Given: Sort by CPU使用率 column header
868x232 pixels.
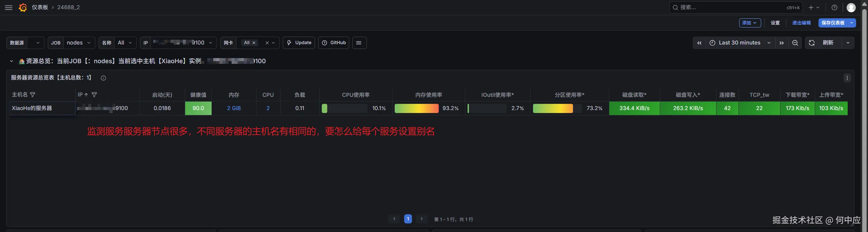Looking at the screenshot, I should 356,95.
